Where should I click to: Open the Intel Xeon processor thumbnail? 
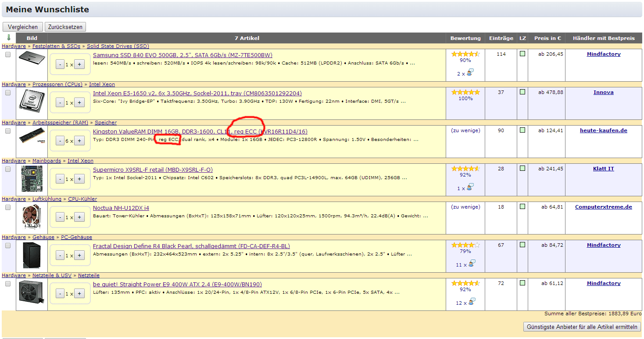coord(32,101)
